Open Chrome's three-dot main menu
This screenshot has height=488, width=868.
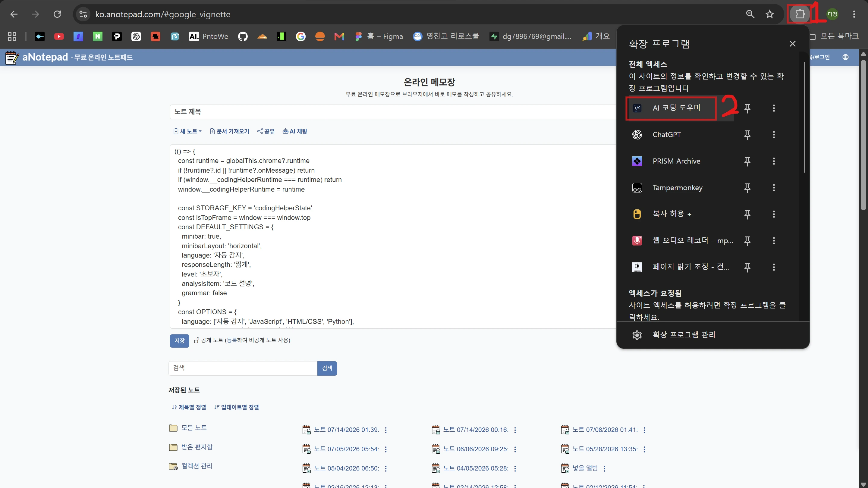pos(854,14)
